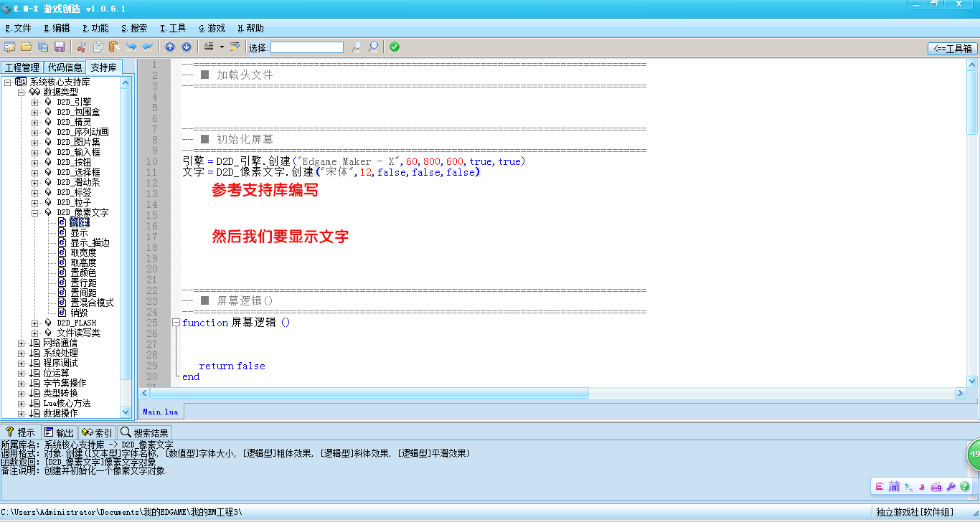Select the 销毁 method in the tree
Screen dimensions: 980x522
79,313
